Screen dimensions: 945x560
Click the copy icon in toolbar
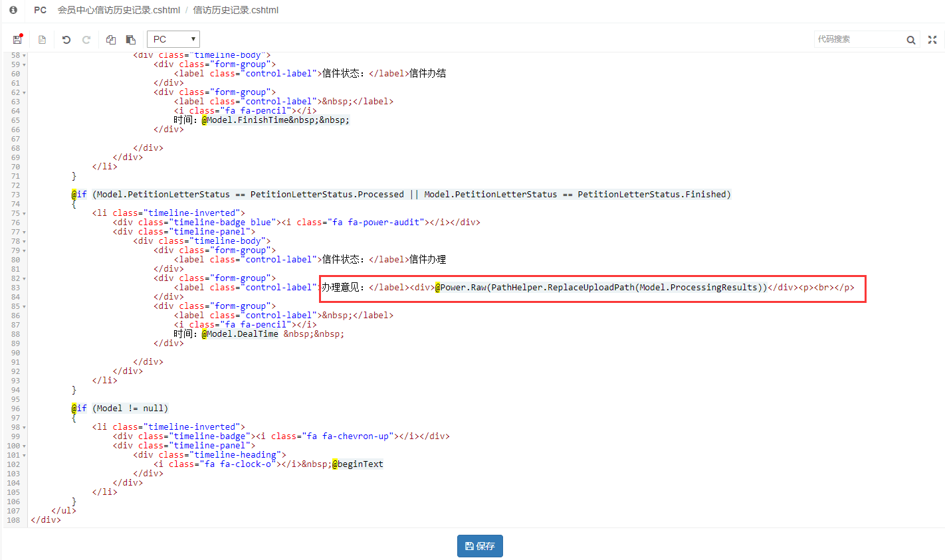click(x=111, y=39)
